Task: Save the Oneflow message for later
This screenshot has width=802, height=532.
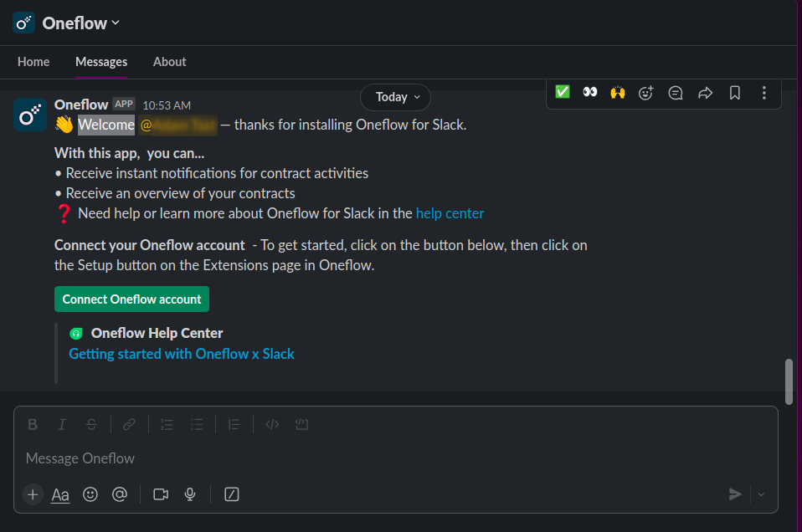Action: [734, 93]
